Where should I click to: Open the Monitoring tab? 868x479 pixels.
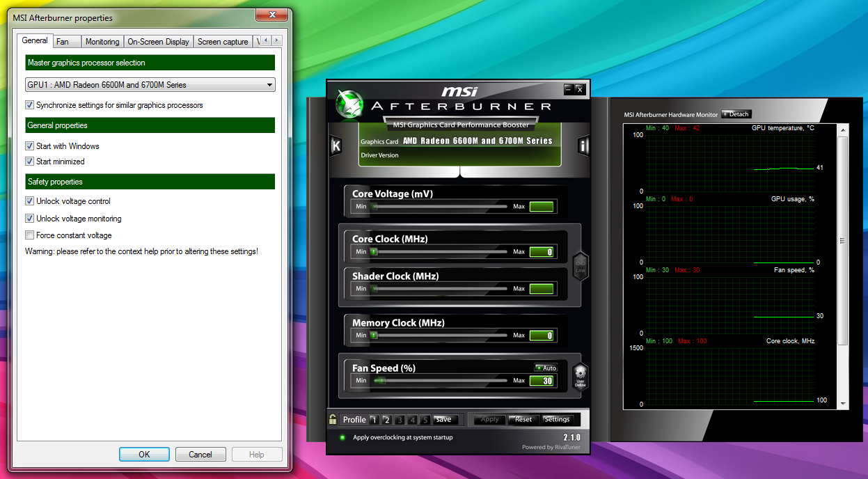point(102,42)
